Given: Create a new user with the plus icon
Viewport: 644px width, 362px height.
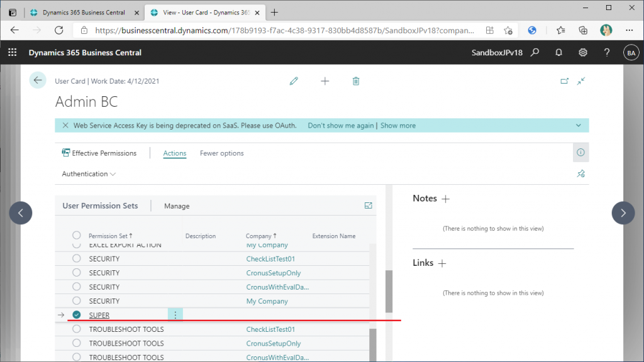Looking at the screenshot, I should click(325, 81).
